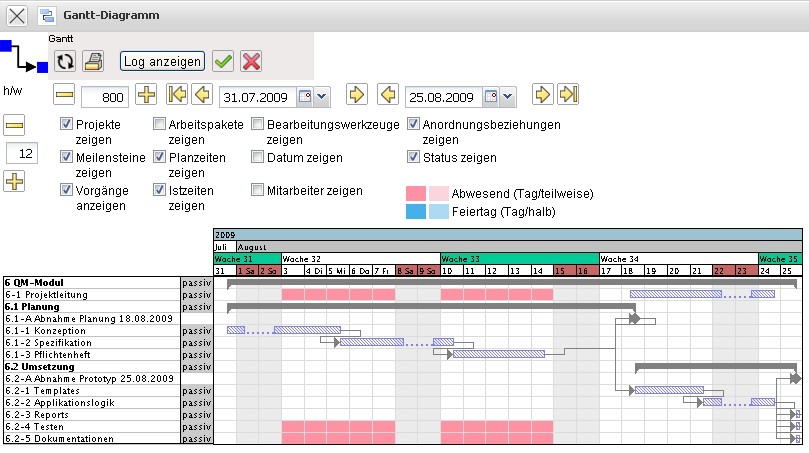
Task: Enable the Arbeitspakete zeigen checkbox
Action: coord(160,125)
